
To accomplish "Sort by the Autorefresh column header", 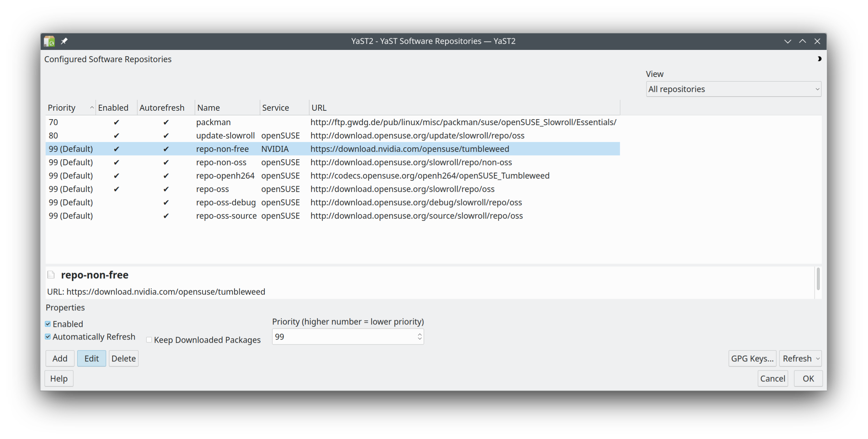I will click(x=166, y=108).
